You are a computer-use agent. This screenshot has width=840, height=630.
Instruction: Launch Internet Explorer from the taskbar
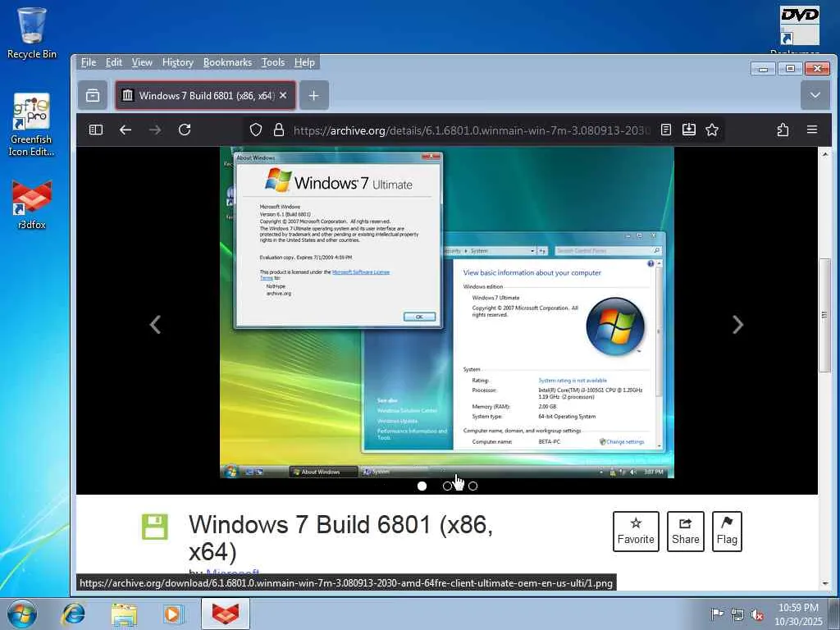tap(73, 614)
